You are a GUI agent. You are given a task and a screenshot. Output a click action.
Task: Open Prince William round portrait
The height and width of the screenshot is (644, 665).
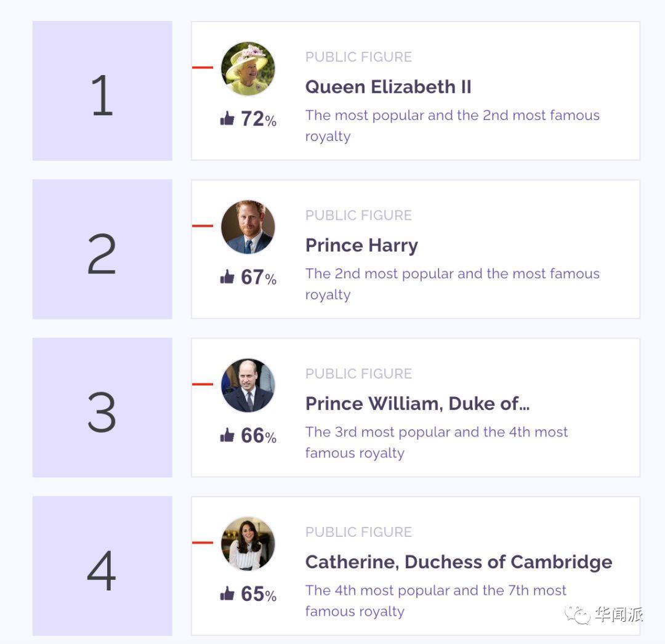point(248,385)
